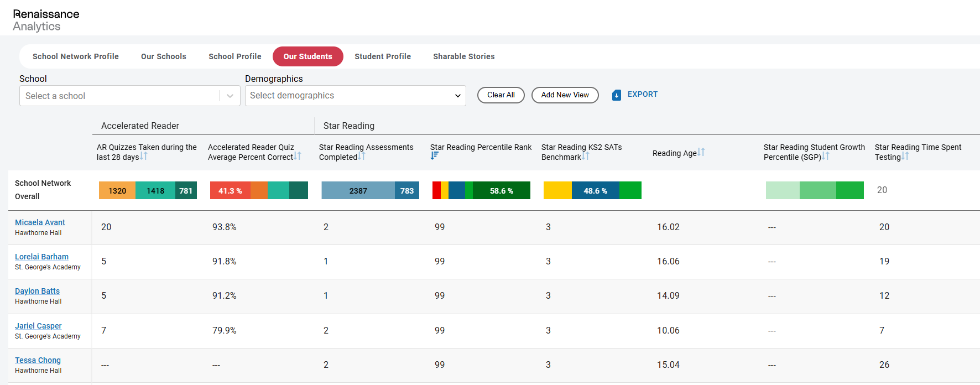This screenshot has height=385, width=980.
Task: Go to Student Profile tab
Action: coord(383,56)
